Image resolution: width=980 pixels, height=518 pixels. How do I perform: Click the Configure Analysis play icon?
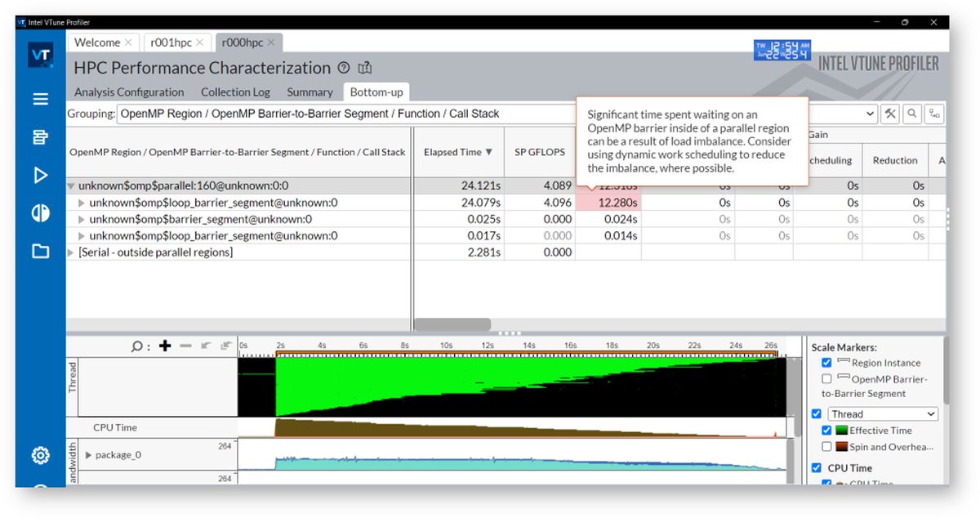pyautogui.click(x=40, y=175)
